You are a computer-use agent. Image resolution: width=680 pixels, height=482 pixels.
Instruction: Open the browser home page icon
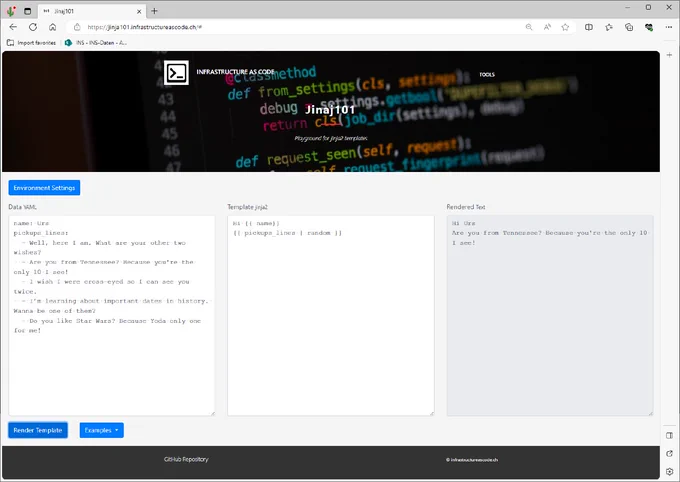pyautogui.click(x=52, y=27)
